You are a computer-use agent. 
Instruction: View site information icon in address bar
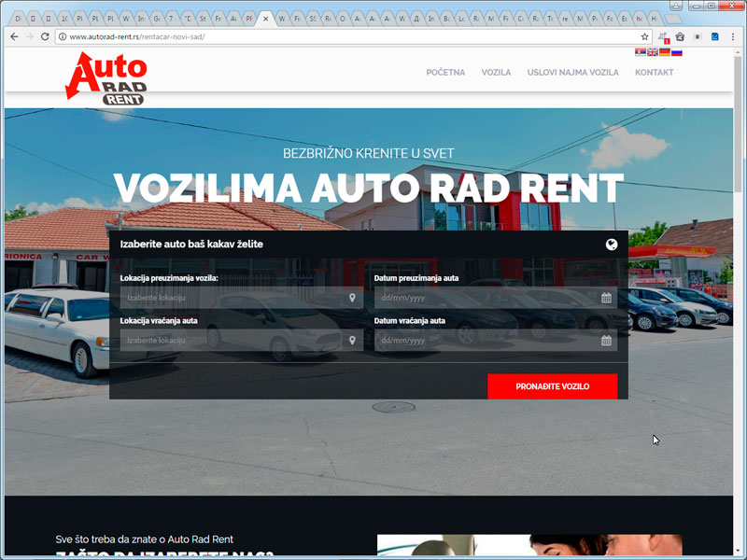[x=63, y=36]
